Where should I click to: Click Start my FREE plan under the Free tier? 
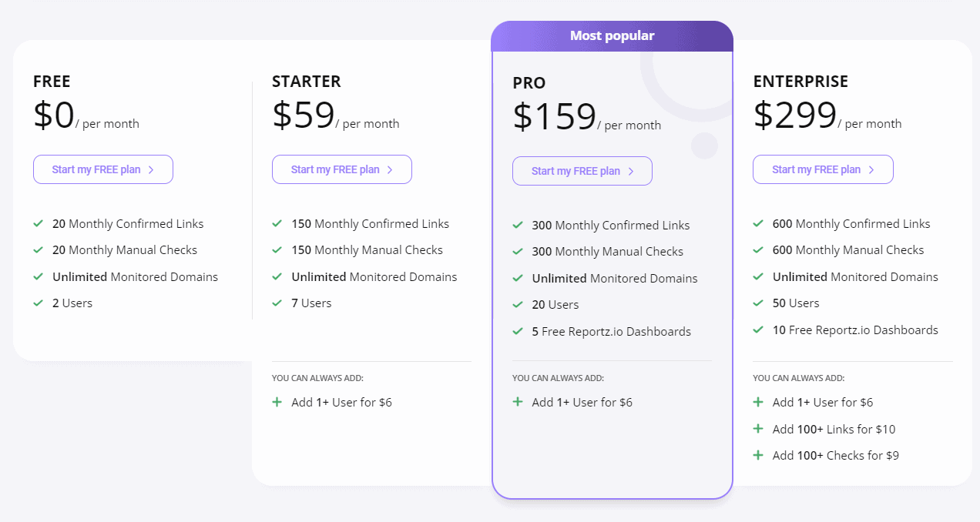coord(102,169)
